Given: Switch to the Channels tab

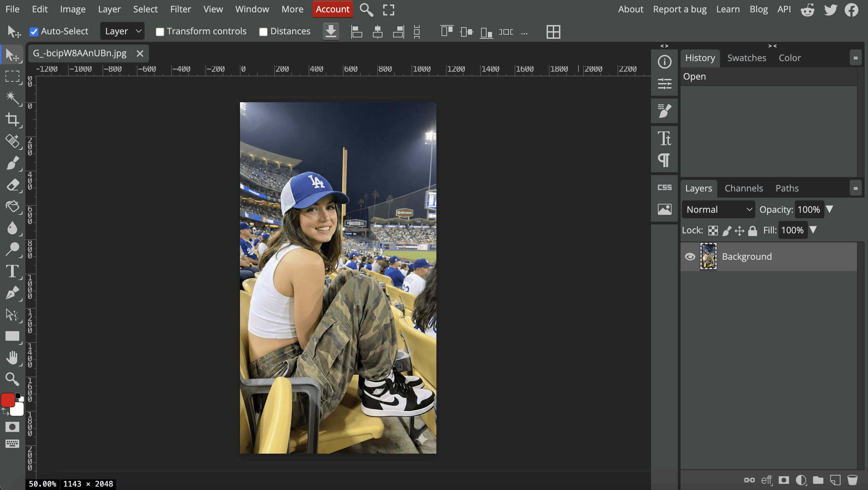Looking at the screenshot, I should (x=744, y=188).
